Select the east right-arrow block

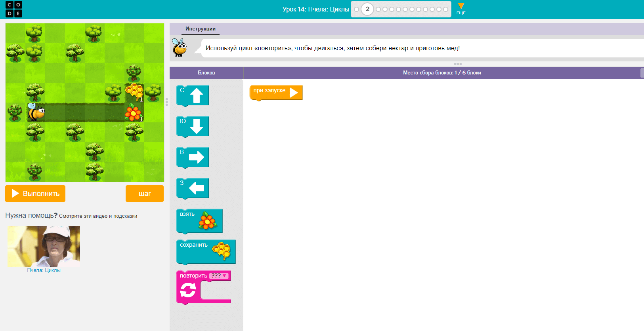coord(193,157)
